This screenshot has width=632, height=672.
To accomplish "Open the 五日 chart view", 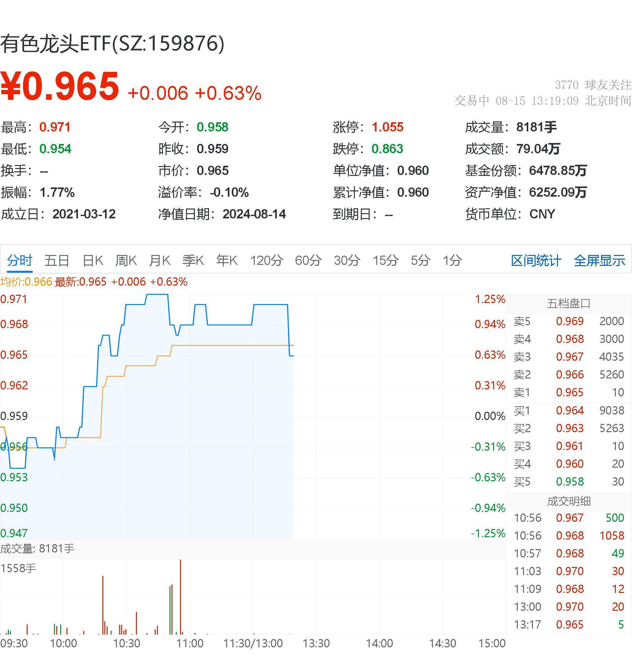I will (x=57, y=260).
